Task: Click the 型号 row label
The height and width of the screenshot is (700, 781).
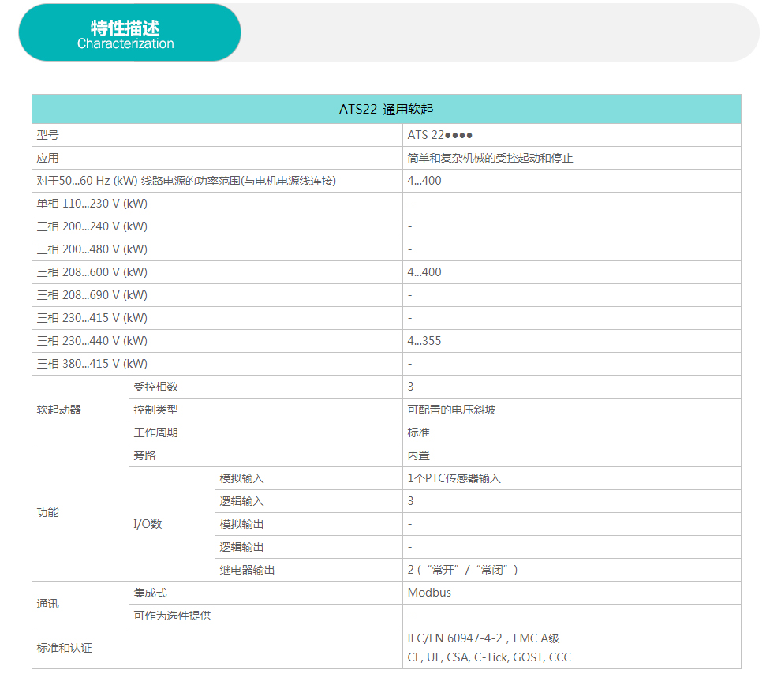Action: tap(48, 135)
